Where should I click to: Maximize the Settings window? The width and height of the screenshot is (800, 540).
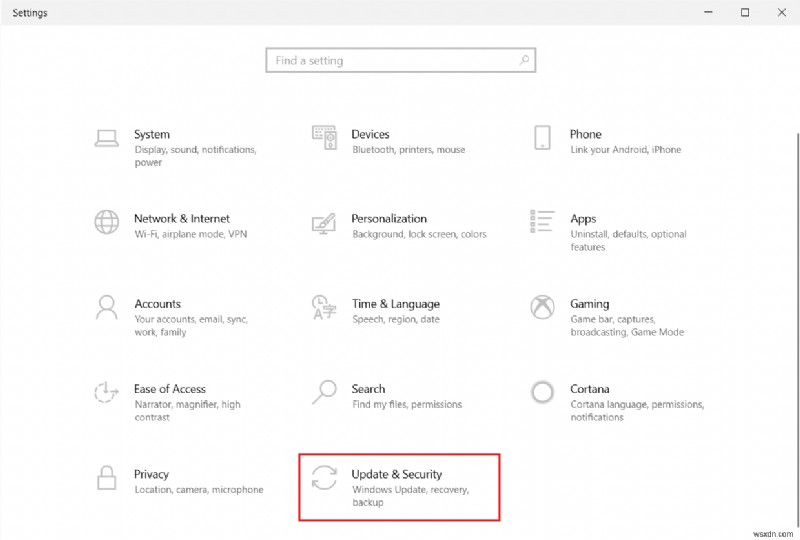click(745, 13)
